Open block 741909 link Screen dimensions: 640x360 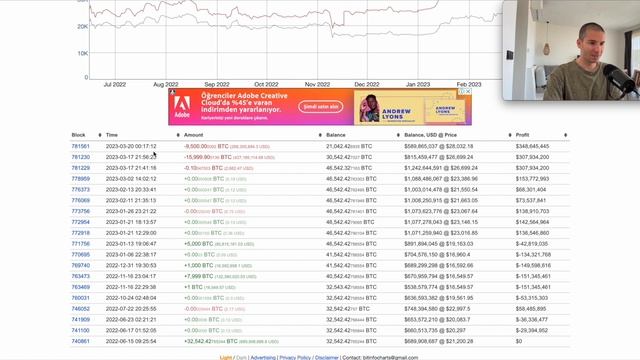[80, 320]
